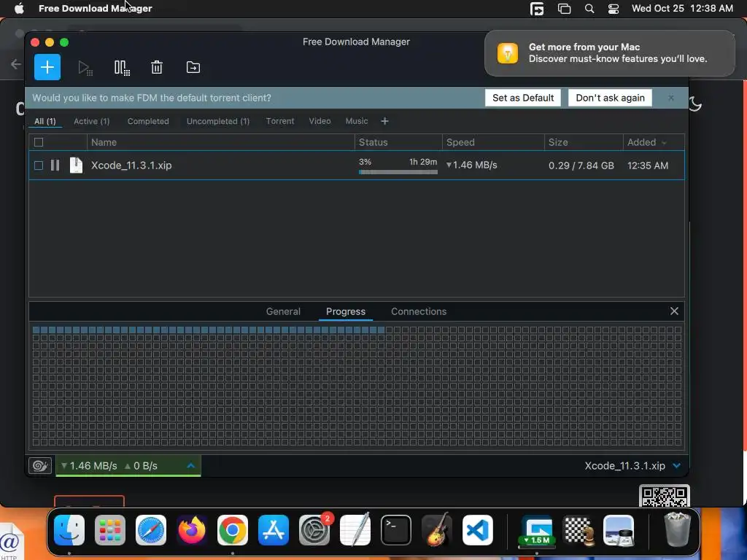The image size is (747, 560).
Task: Open the Get more from your Mac notification
Action: coord(609,52)
